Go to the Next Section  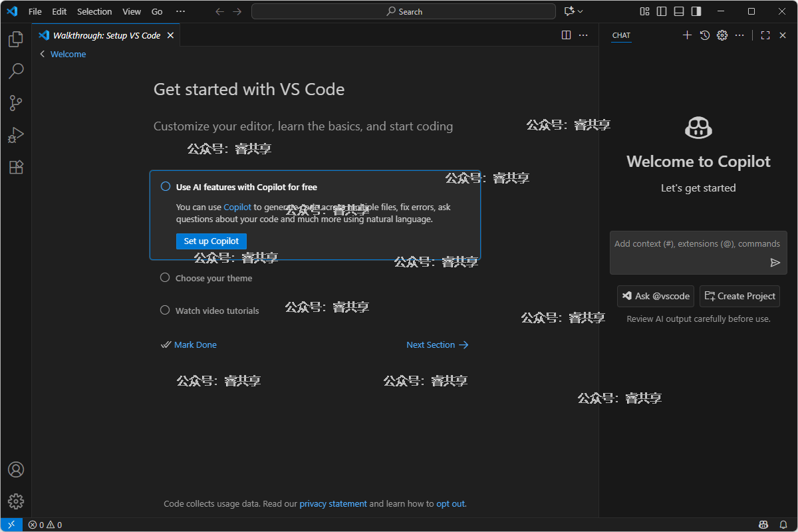[438, 344]
